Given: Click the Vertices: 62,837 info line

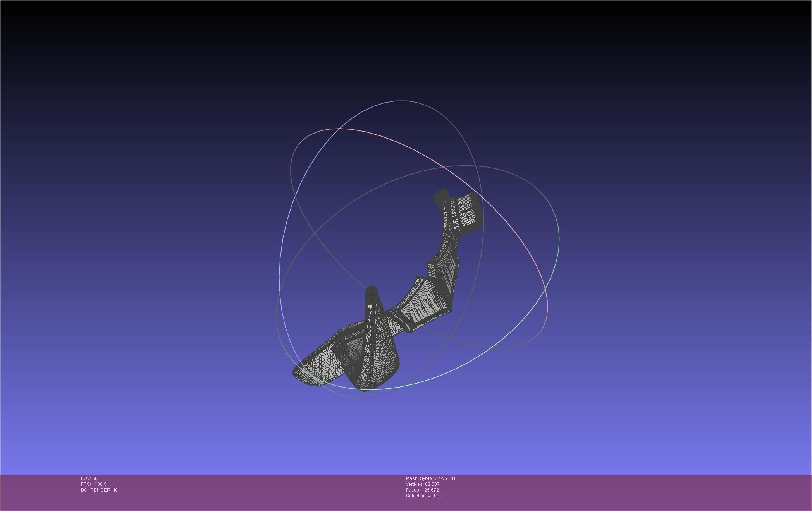Looking at the screenshot, I should [422, 484].
